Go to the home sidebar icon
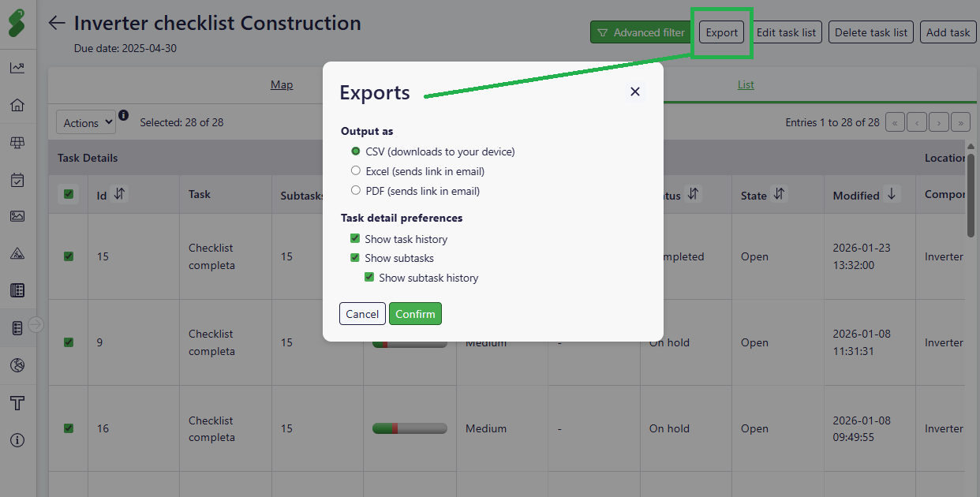This screenshot has width=980, height=497. point(17,105)
